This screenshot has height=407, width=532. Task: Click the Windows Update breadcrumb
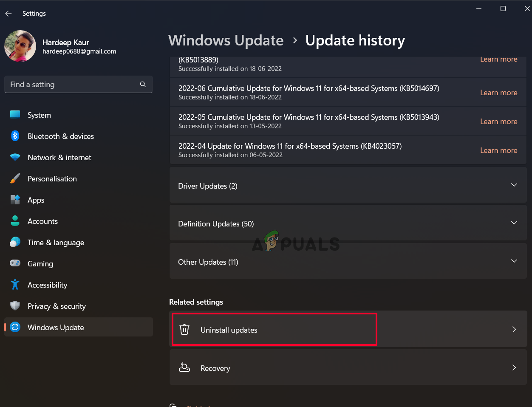tap(226, 40)
